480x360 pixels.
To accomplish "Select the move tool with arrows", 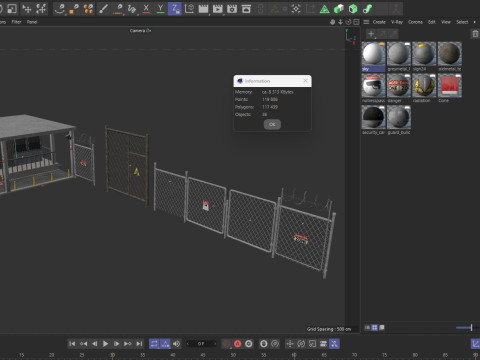I will point(27,9).
